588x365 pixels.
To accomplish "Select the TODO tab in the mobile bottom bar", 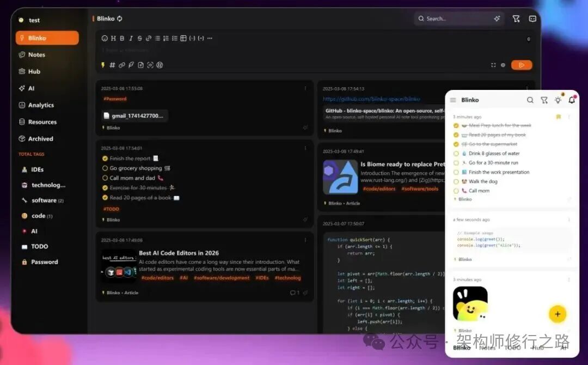I will pyautogui.click(x=512, y=349).
